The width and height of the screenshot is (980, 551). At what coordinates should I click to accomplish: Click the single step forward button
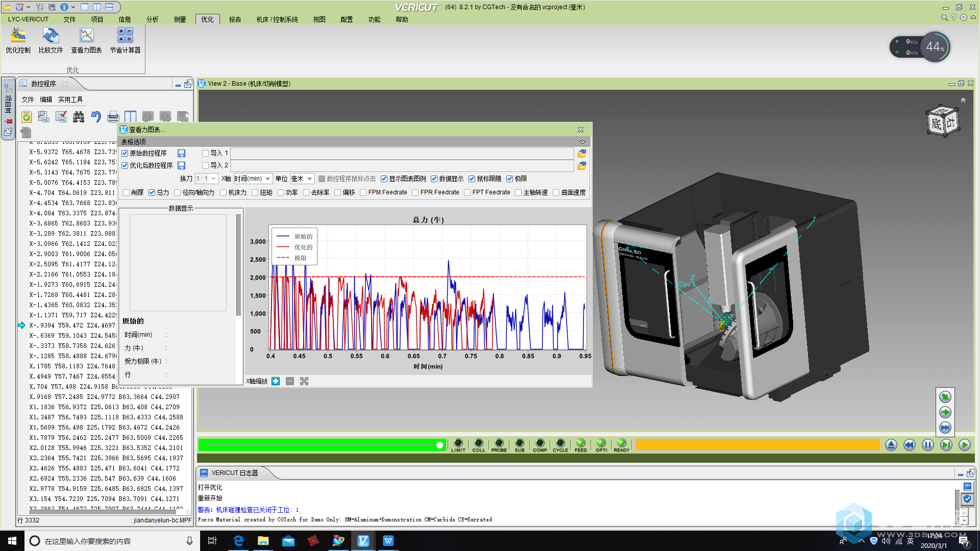[946, 445]
